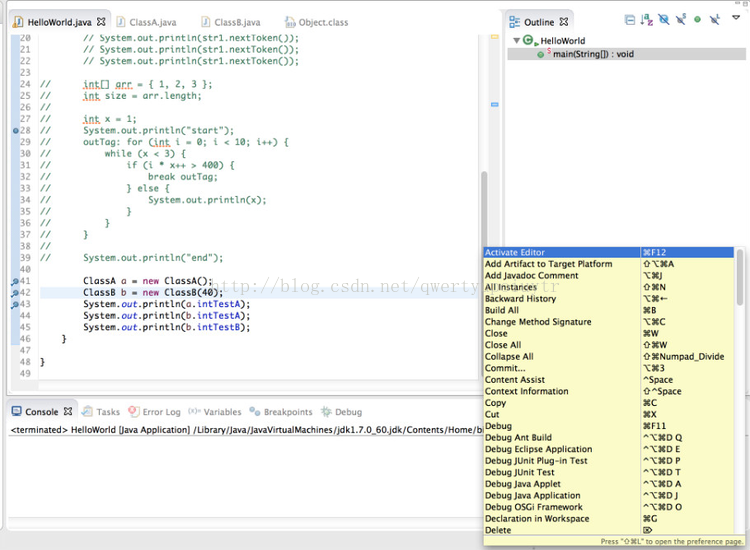
Task: Open the Variables view tab
Action: (x=215, y=412)
